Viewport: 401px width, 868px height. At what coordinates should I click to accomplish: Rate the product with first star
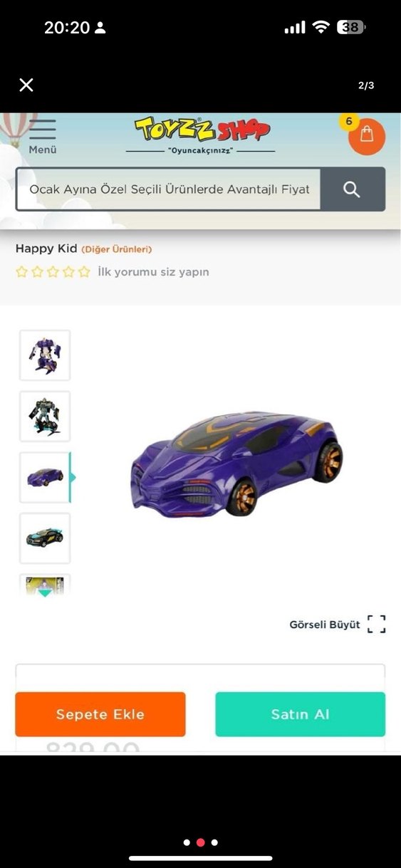click(x=22, y=272)
